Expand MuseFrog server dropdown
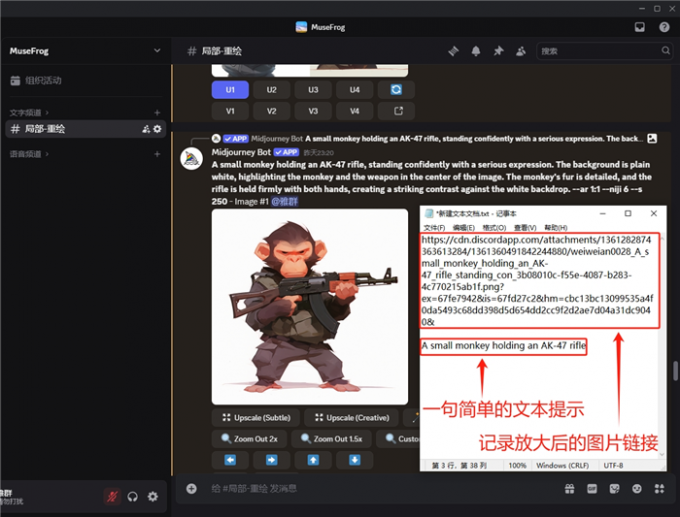Screen dimensions: 680x517 tap(157, 51)
